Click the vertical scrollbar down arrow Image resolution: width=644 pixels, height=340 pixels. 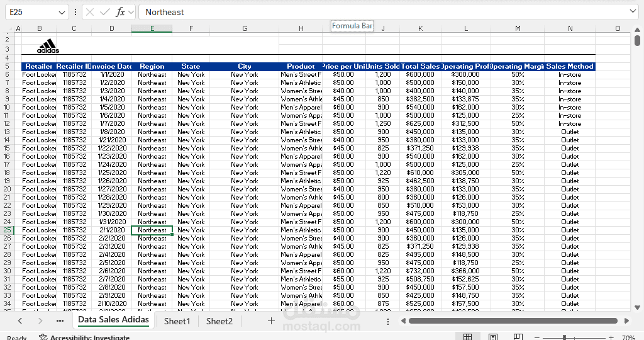coord(637,307)
